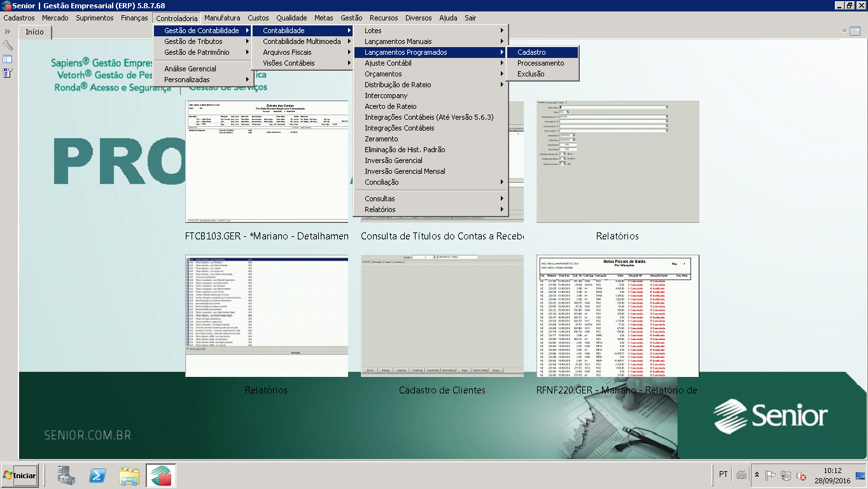Open RFNF220.GER Notas Fiscais thumbnail
Screen dimensions: 868x489
(618, 316)
